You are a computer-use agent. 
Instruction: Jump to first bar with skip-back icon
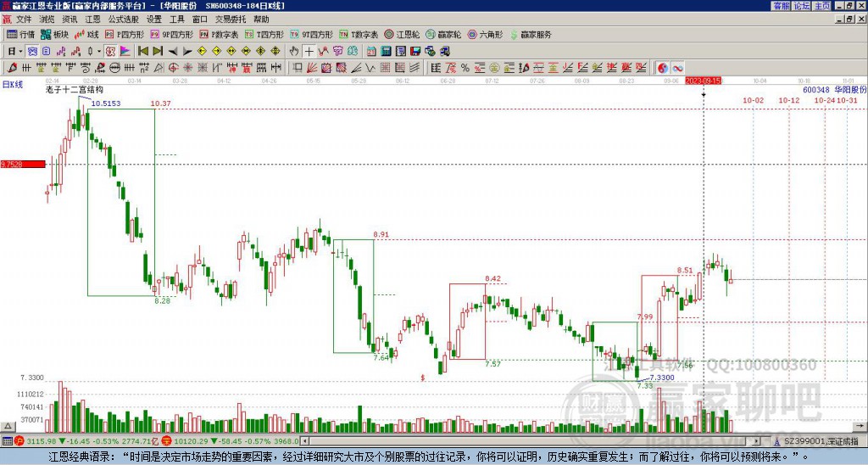click(x=142, y=52)
